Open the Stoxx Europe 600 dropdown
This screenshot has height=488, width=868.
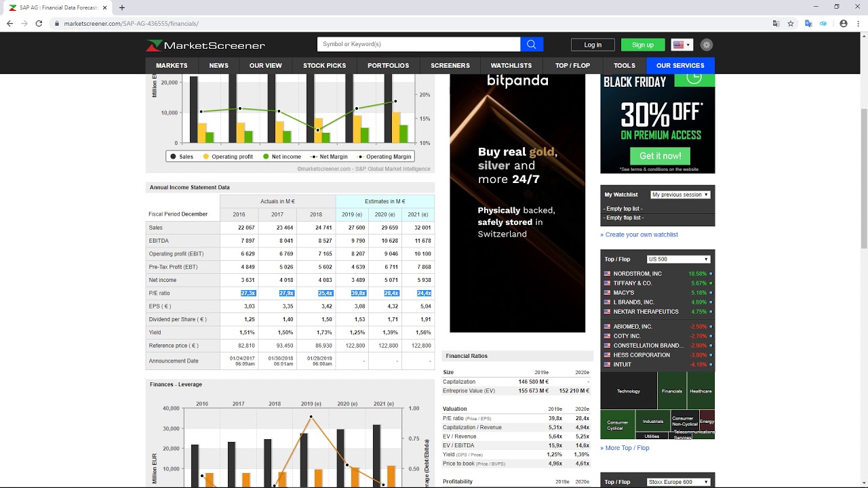point(678,482)
